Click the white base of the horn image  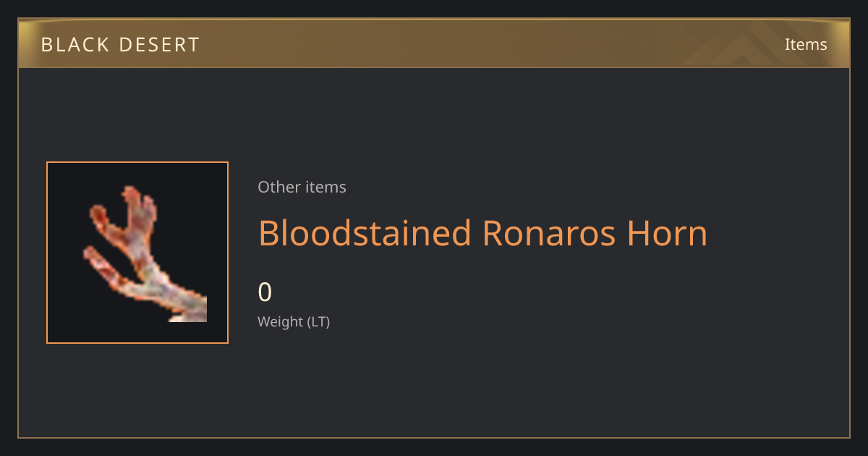[190, 308]
